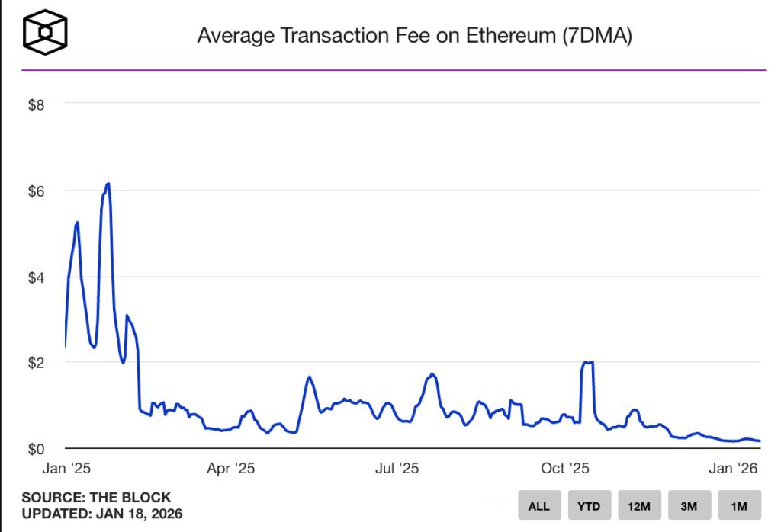Click the highest peak of the fee line

point(108,184)
